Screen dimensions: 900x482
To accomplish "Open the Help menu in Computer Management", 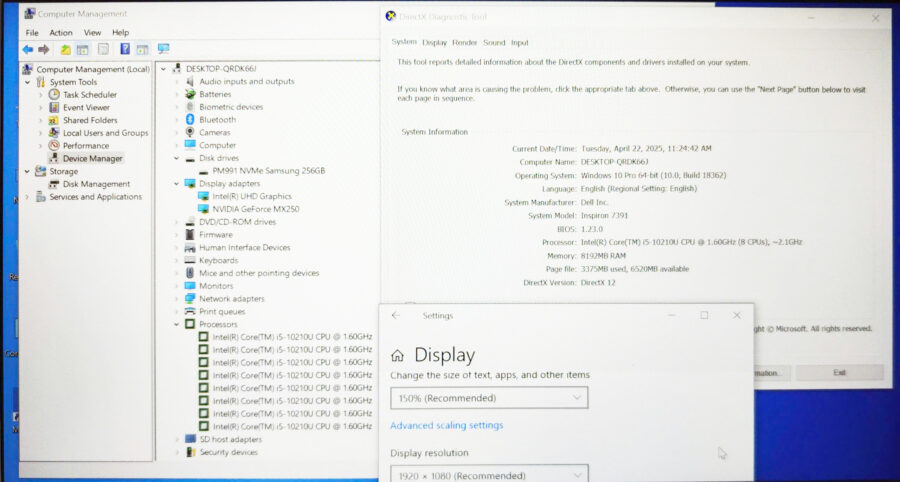I will [x=121, y=33].
